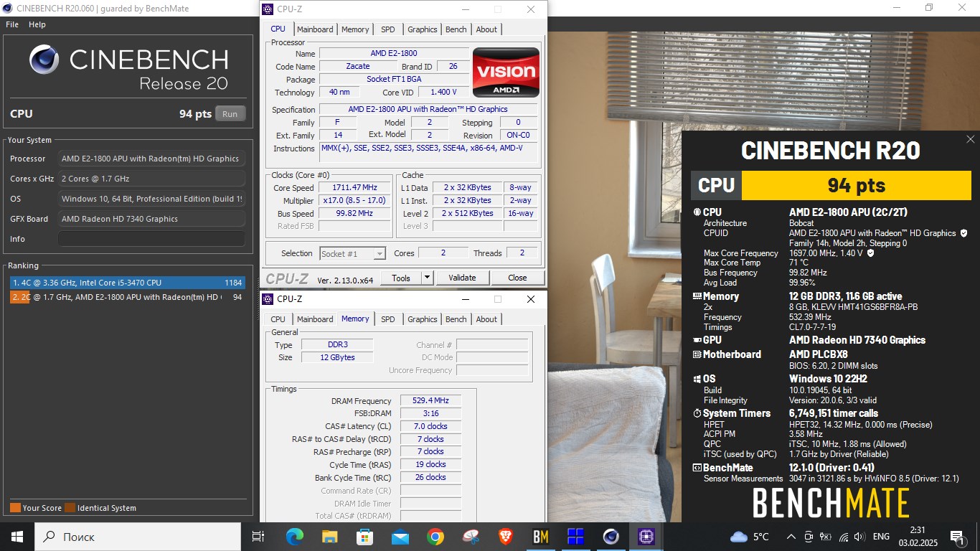Select the Intel Core i5-3470 ranking row

127,283
